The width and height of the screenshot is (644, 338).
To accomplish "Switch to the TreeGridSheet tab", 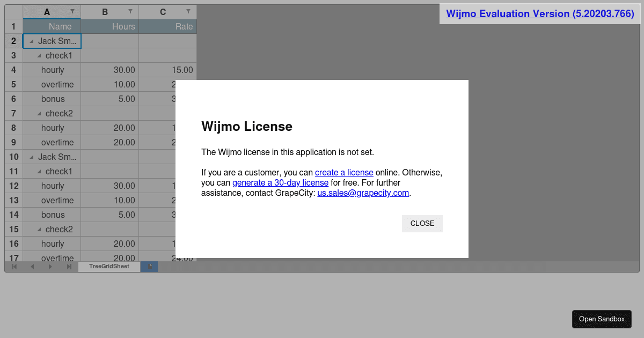I will (109, 267).
